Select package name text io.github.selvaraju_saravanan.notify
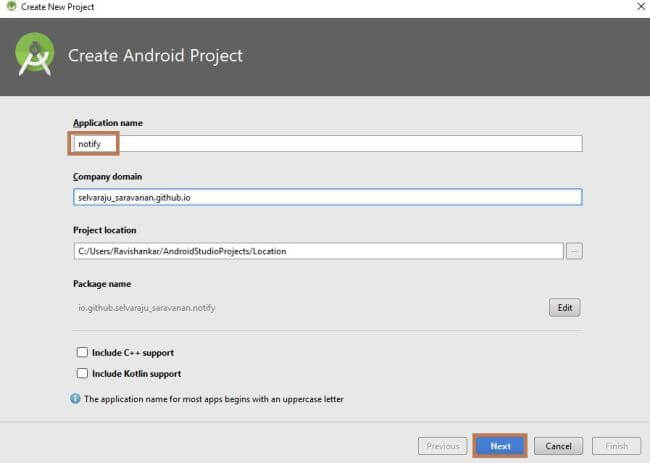Screen dimensions: 650x463 point(147,308)
